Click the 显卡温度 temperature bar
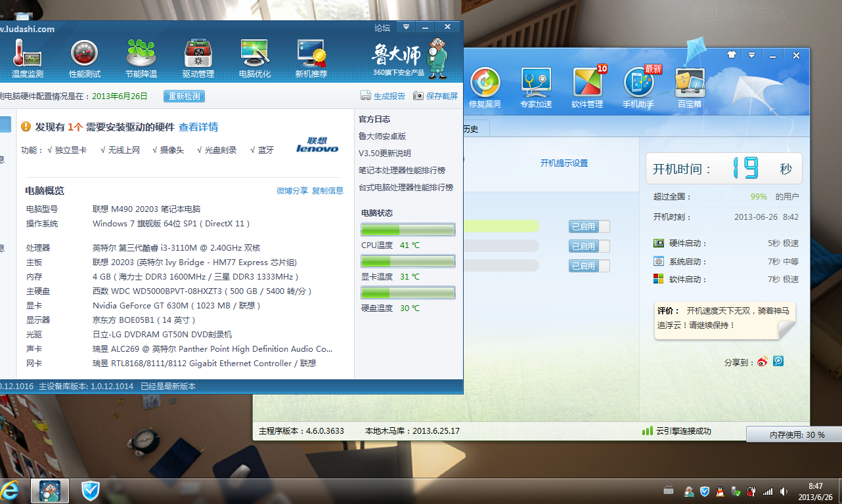Viewport: 842px width, 504px height. click(408, 261)
